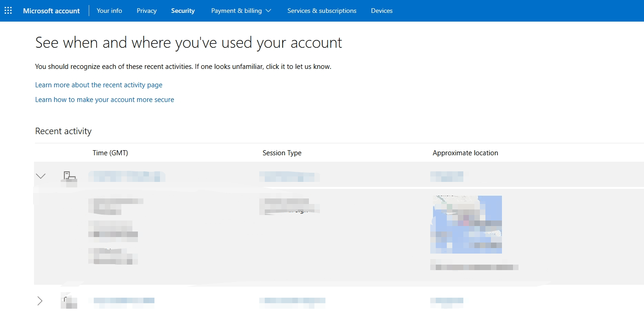Open Learn how to make your account more secure

(105, 100)
